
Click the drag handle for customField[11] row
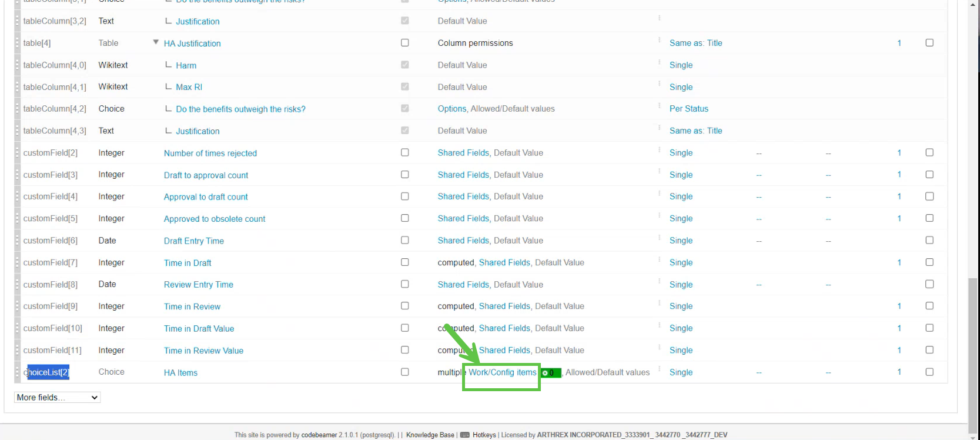(18, 351)
